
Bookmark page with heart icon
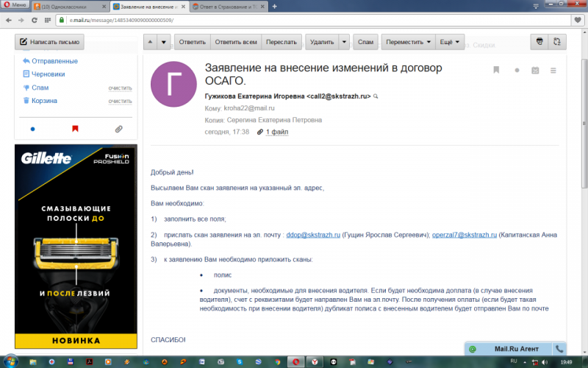pyautogui.click(x=578, y=21)
